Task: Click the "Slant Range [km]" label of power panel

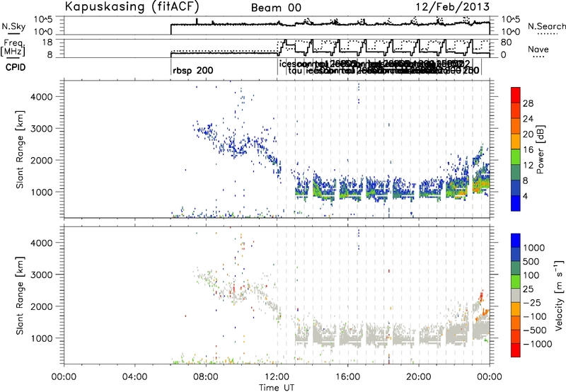Action: tap(20, 149)
